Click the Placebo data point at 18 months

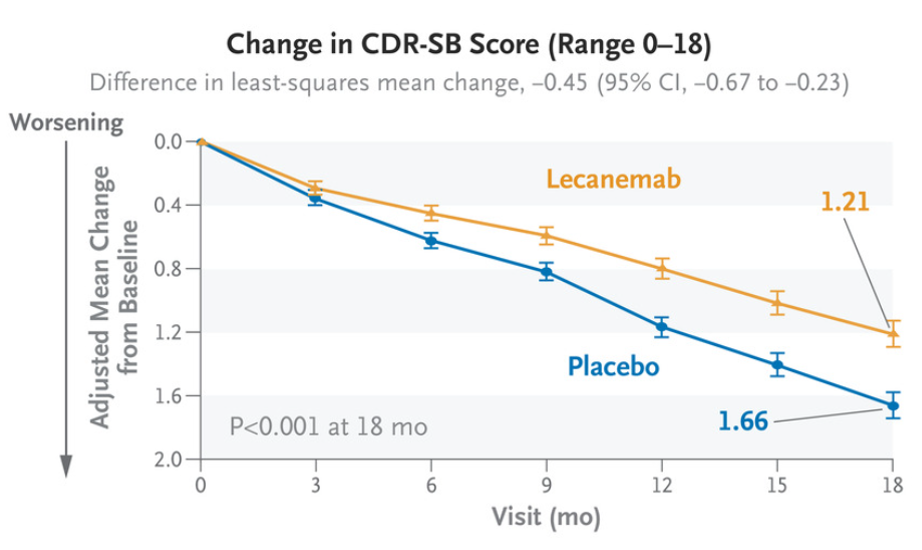tap(892, 405)
